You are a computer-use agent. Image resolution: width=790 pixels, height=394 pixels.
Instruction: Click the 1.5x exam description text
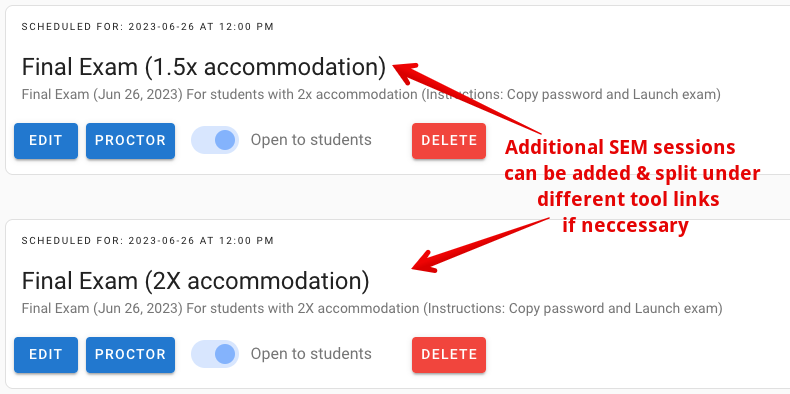coord(371,95)
